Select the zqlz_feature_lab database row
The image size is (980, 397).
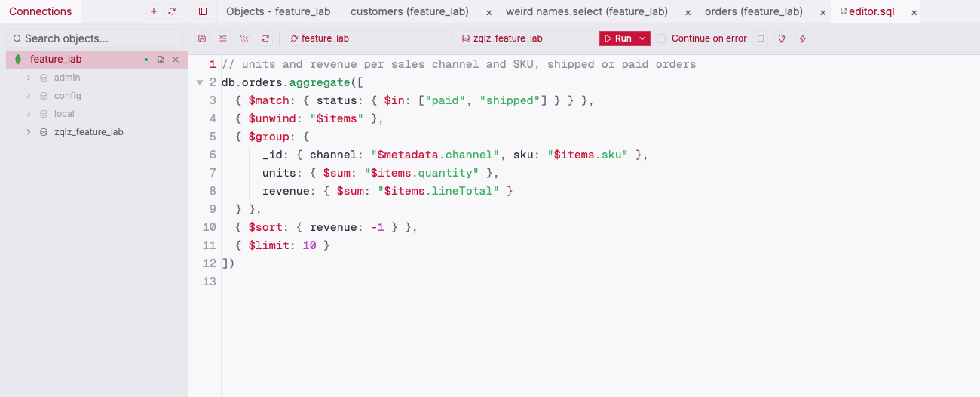click(96, 132)
